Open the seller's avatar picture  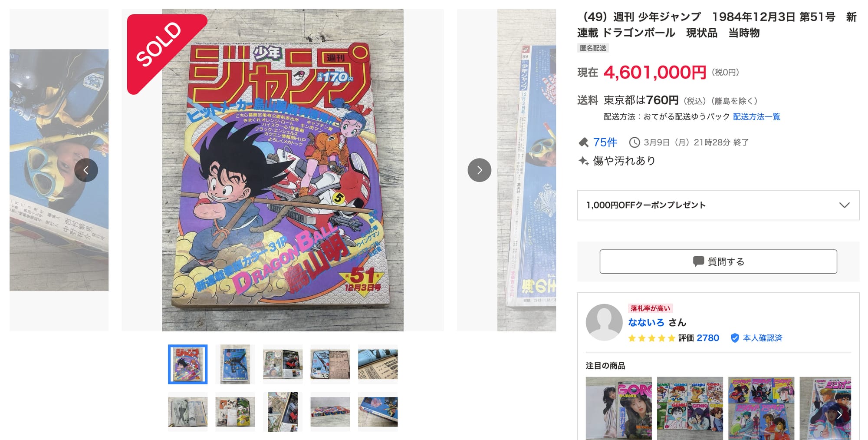click(x=604, y=322)
